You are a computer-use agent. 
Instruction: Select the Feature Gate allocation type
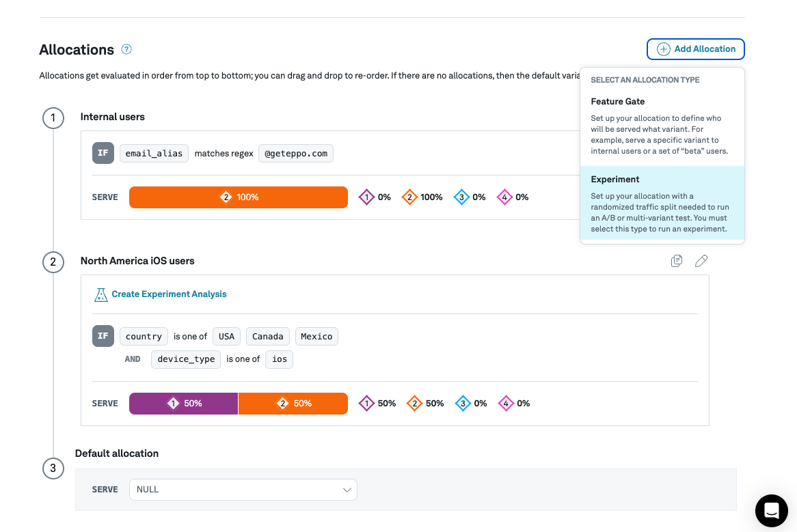(662, 126)
